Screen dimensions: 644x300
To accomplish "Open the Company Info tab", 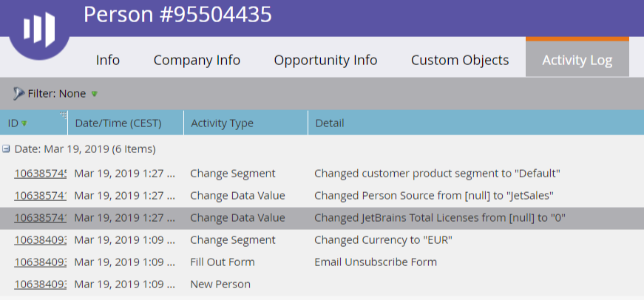I will (x=197, y=61).
